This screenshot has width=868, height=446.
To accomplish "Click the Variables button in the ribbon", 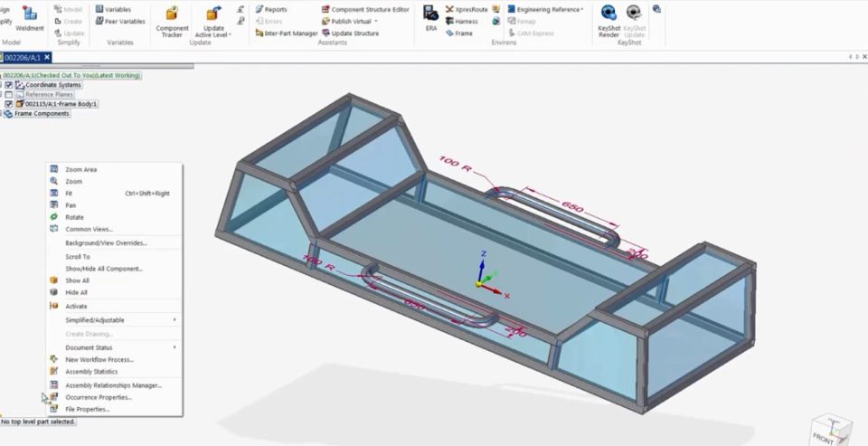I will point(113,9).
